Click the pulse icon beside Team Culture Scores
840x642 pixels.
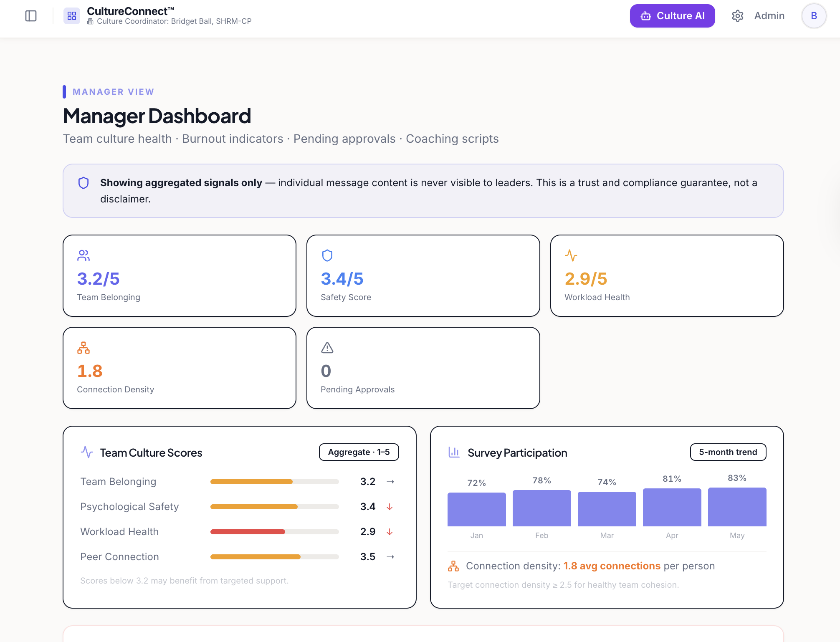coord(87,452)
